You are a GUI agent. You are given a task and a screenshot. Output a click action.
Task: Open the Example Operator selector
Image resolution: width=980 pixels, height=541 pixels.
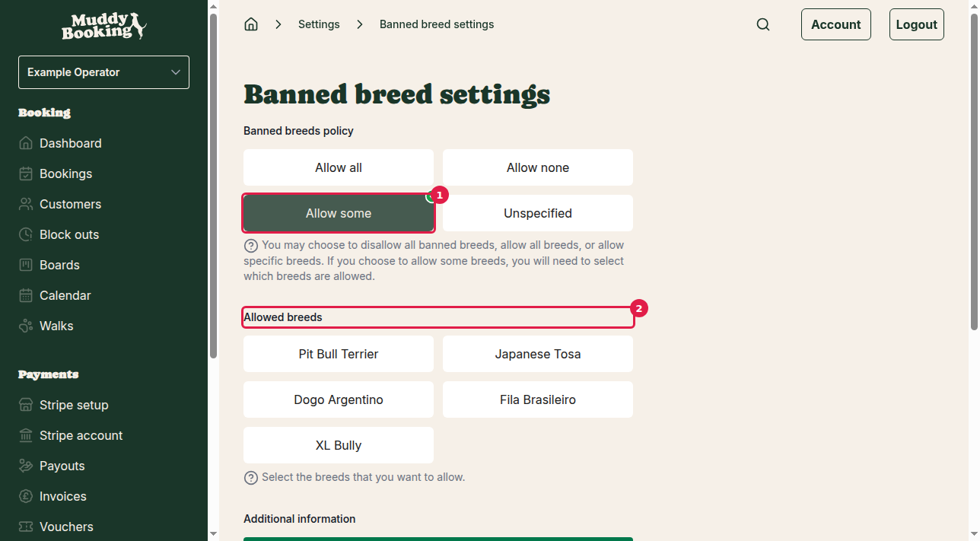[x=103, y=72]
